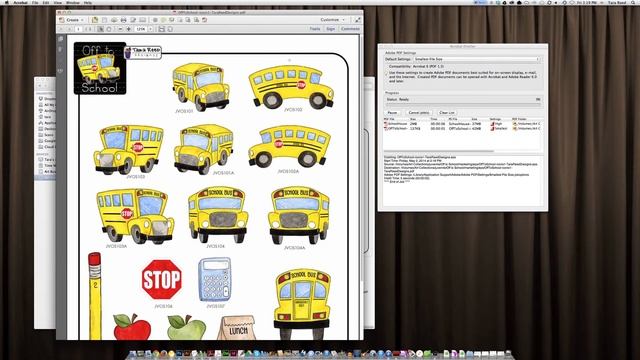Open the File menu in the menu bar
This screenshot has width=640, height=360.
(35, 2)
